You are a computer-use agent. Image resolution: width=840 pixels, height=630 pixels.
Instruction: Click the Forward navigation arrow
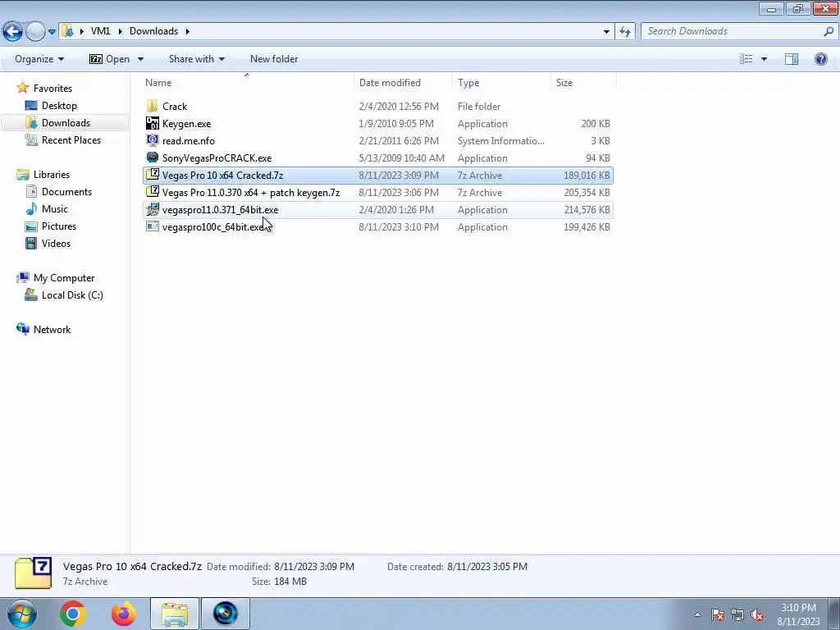coord(35,32)
